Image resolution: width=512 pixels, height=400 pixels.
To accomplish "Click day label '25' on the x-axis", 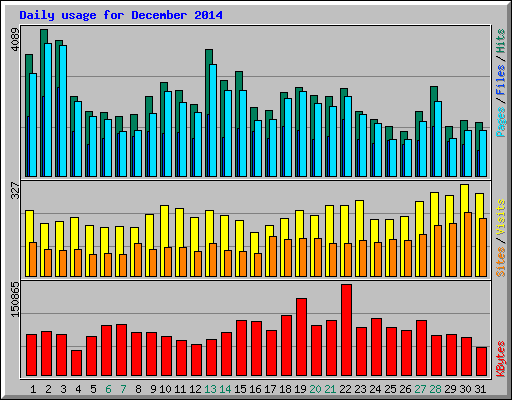I will (390, 389).
